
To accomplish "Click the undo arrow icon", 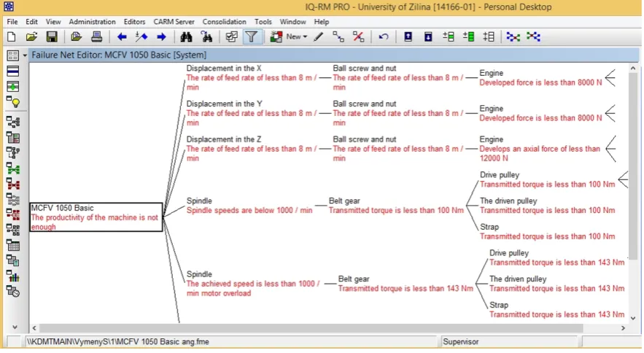I will 384,37.
